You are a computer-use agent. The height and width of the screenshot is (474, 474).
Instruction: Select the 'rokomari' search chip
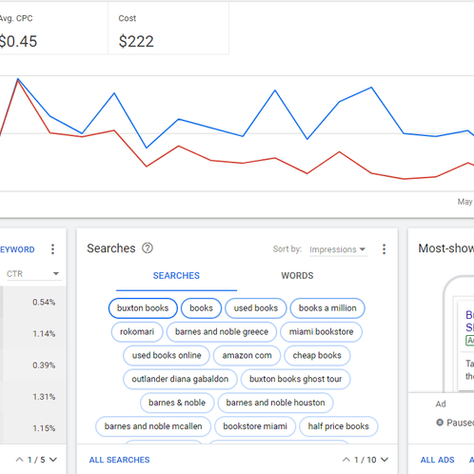tap(137, 332)
